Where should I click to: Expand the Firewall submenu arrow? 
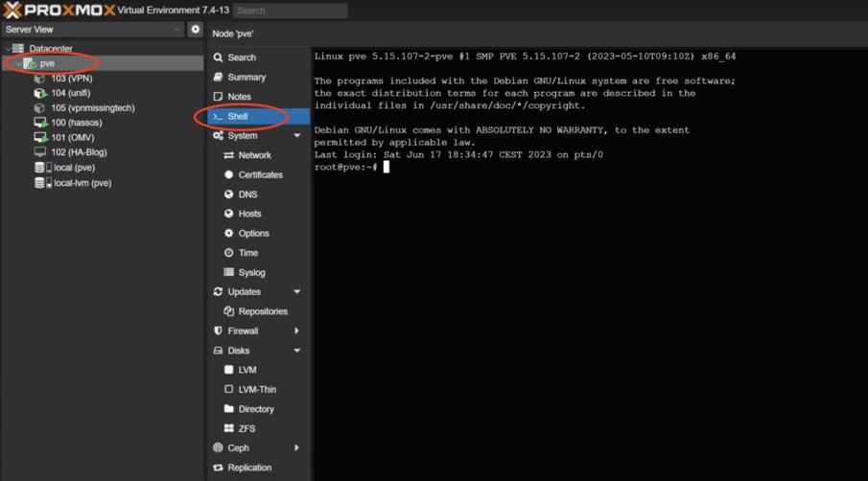pyautogui.click(x=297, y=331)
